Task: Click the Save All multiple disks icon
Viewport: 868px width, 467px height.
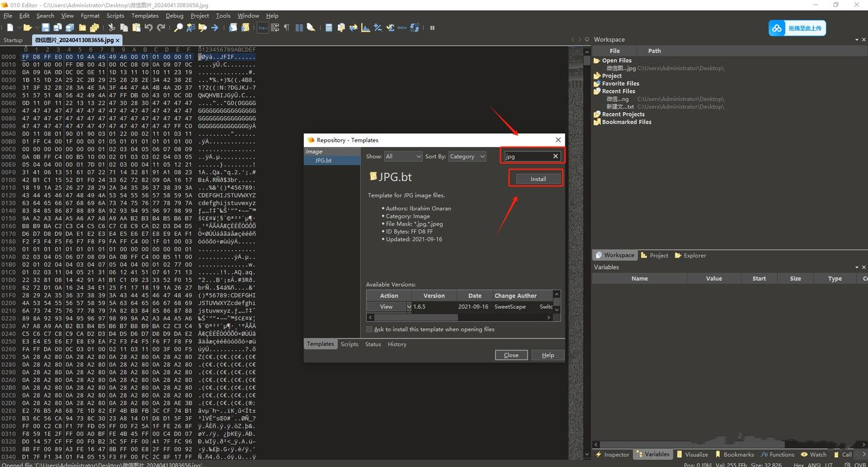Action: (x=70, y=27)
